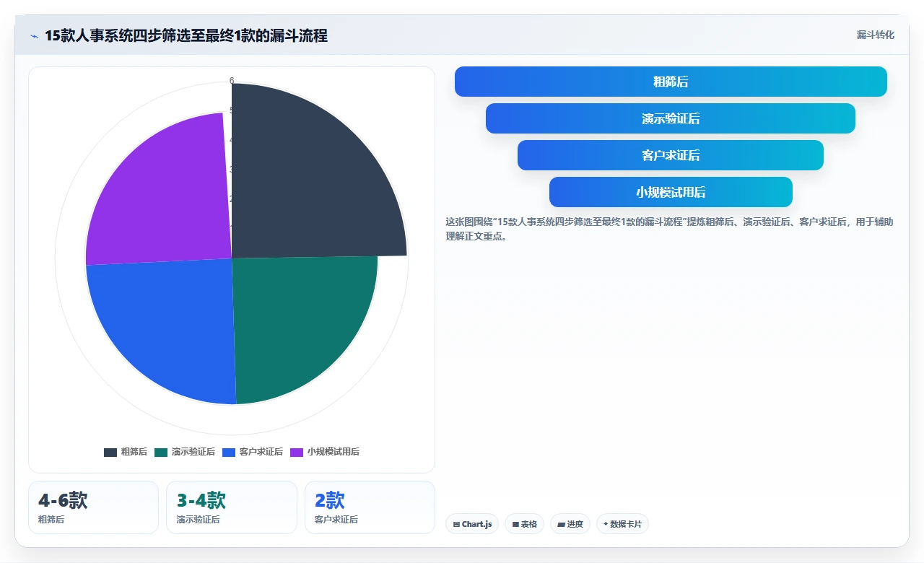924x563 pixels.
Task: Click the chart title heading text
Action: pyautogui.click(x=186, y=36)
